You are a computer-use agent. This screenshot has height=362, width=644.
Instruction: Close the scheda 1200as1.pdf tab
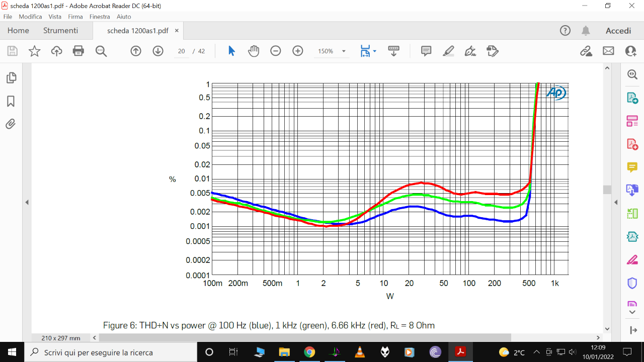click(177, 31)
